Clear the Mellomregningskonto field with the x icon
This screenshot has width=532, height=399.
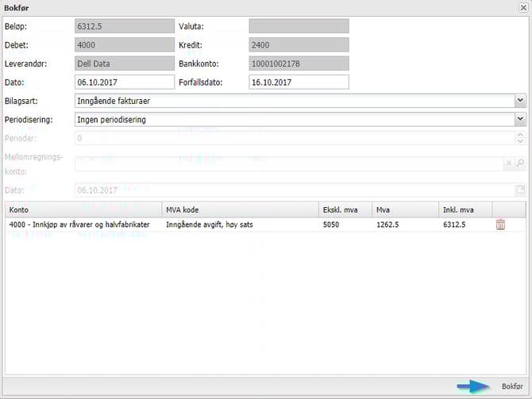point(509,163)
